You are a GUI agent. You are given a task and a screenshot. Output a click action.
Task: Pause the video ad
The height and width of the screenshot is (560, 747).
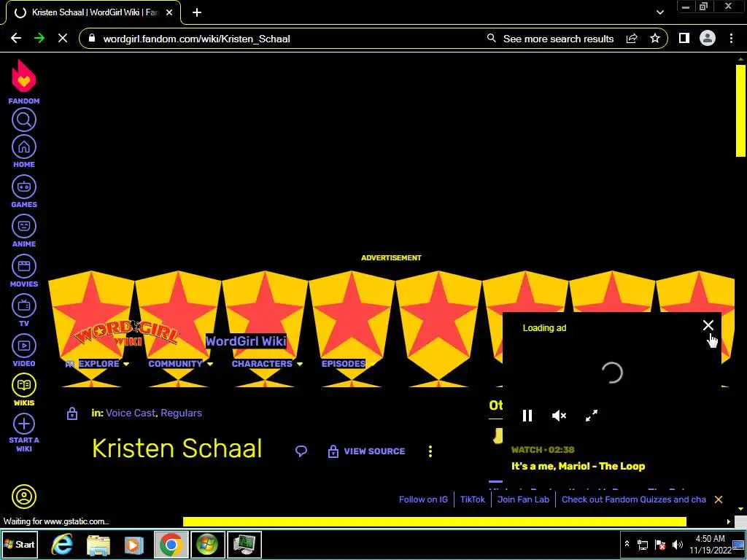527,416
